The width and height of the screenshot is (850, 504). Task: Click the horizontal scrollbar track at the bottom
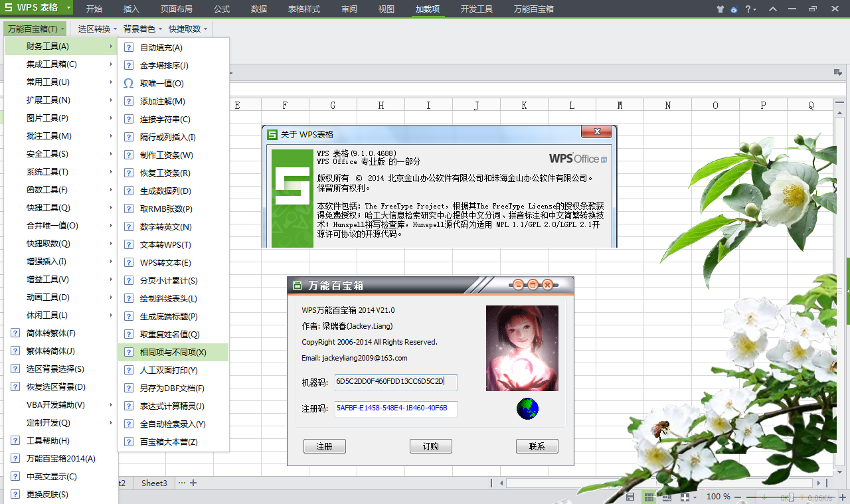pos(659,483)
